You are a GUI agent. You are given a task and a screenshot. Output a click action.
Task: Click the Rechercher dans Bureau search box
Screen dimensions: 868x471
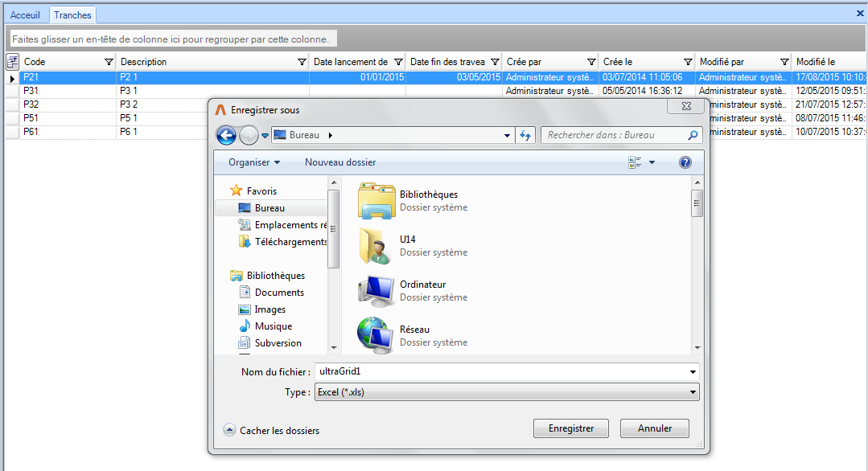tap(615, 136)
